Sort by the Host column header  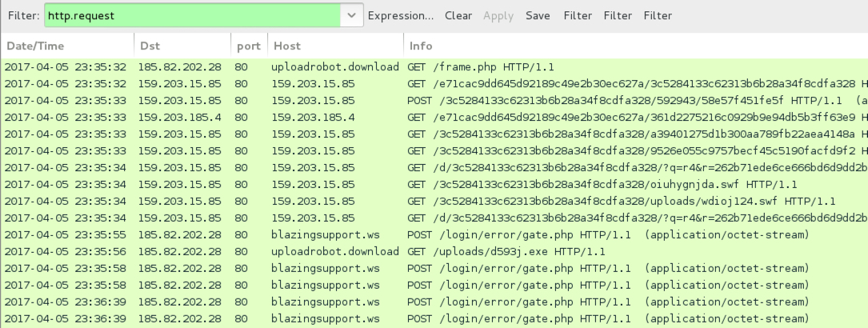pyautogui.click(x=335, y=46)
